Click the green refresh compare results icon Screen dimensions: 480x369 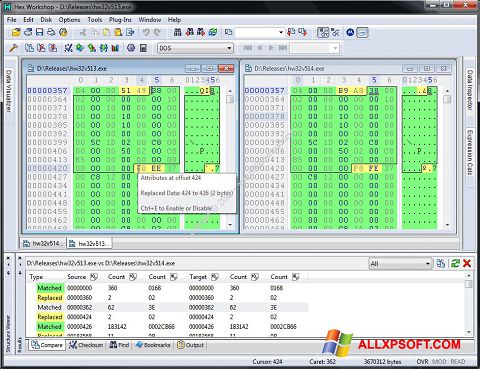click(x=455, y=263)
